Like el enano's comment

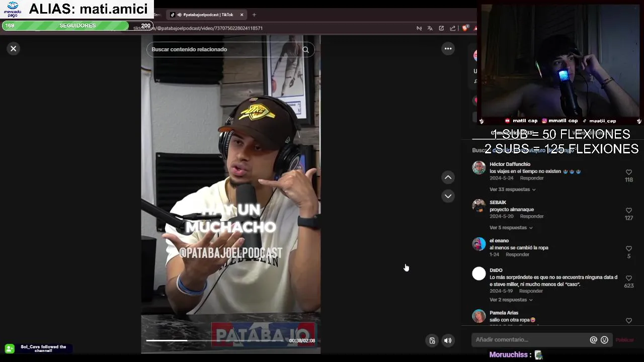click(629, 248)
